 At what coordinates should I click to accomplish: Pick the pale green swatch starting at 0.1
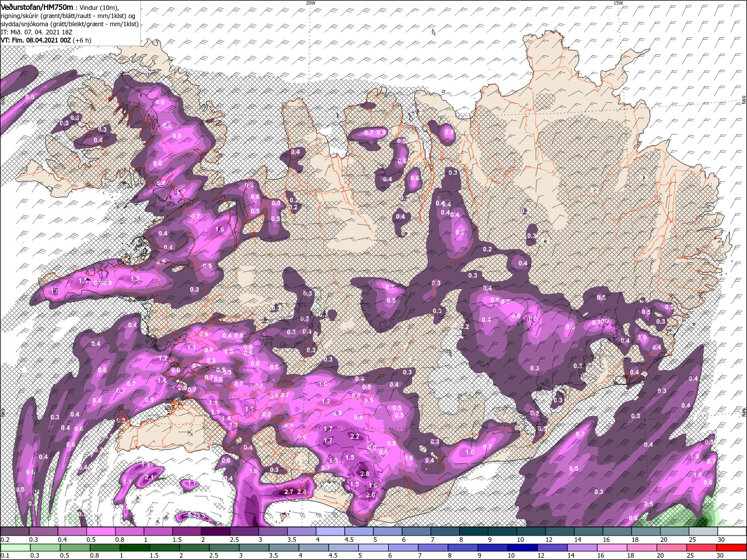tap(15, 548)
